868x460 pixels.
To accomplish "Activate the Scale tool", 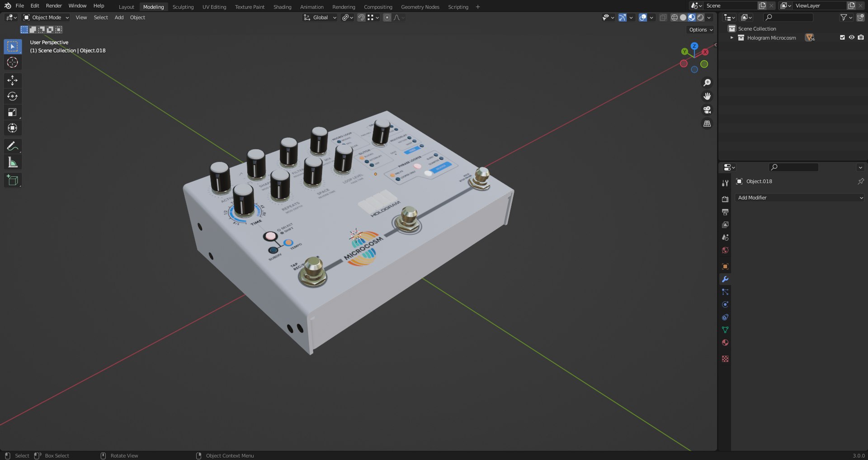I will coord(13,112).
